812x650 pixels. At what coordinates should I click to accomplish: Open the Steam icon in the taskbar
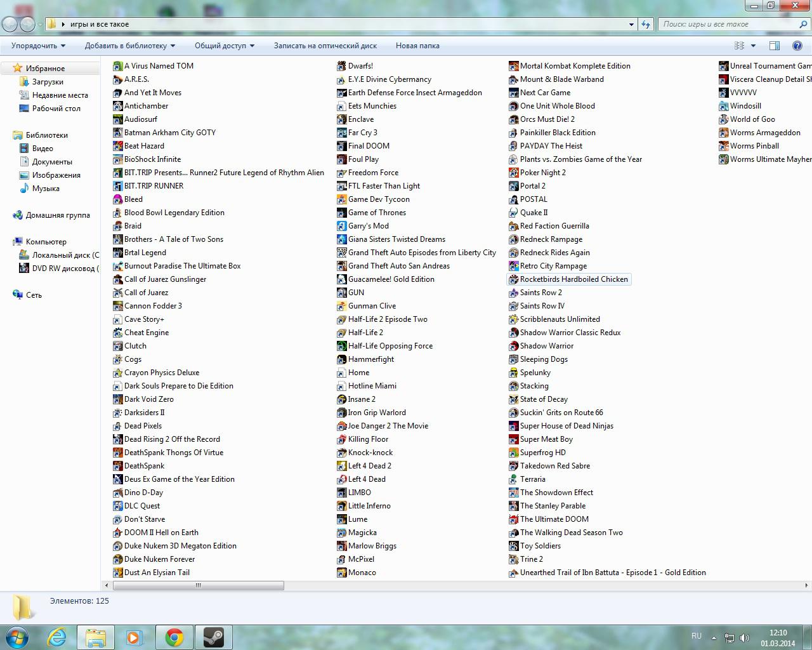pos(213,637)
